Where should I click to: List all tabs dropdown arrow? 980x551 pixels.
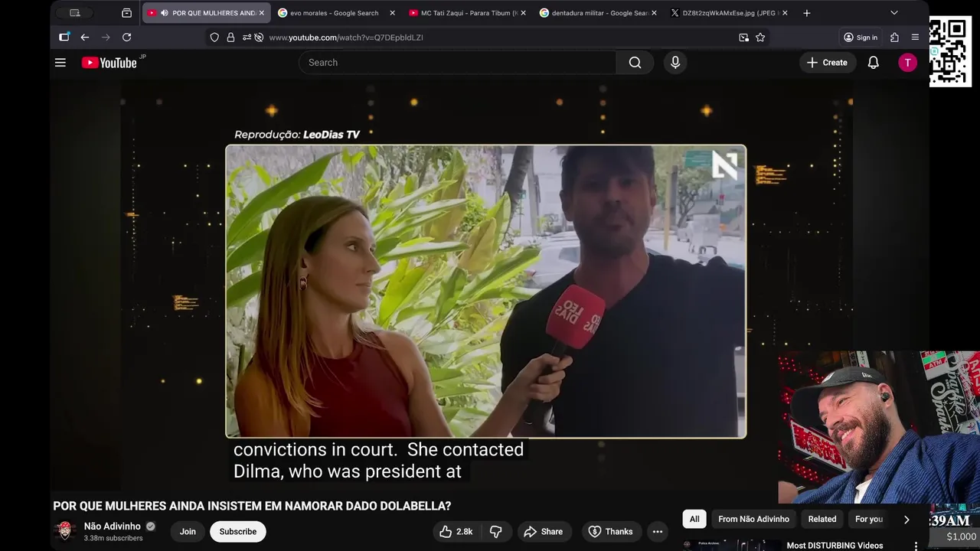tap(893, 13)
